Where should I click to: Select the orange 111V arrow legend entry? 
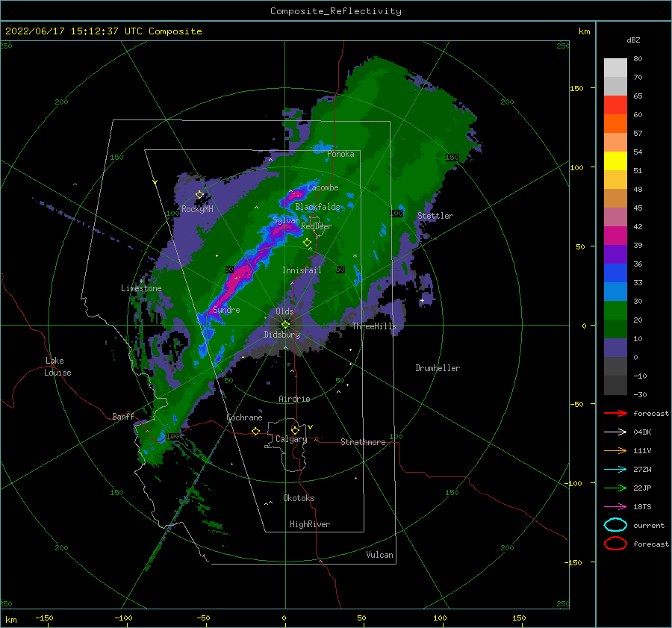(x=615, y=450)
